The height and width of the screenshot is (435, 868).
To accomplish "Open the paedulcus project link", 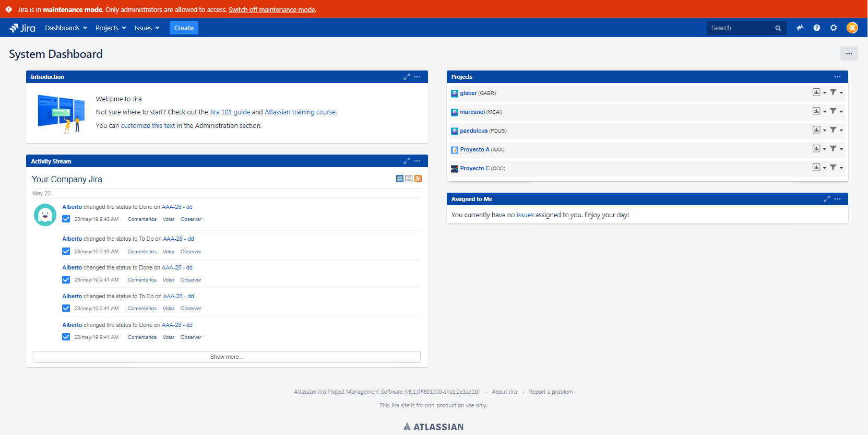I will 473,131.
